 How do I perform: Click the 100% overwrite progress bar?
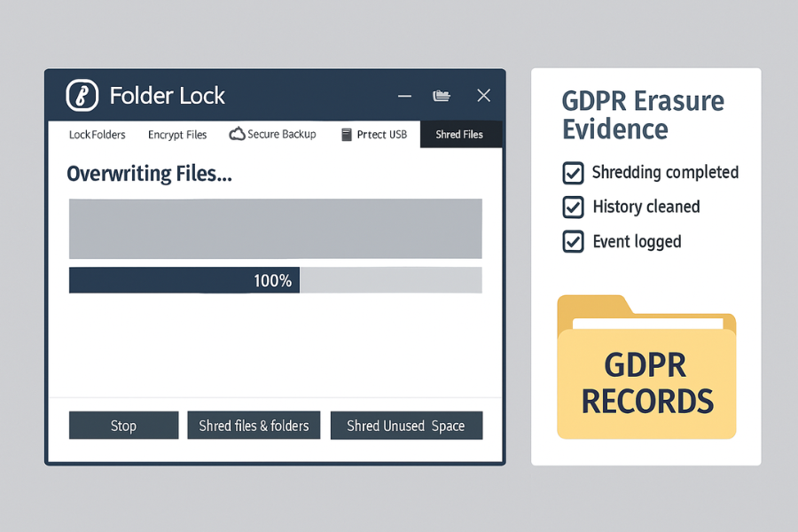(x=275, y=280)
